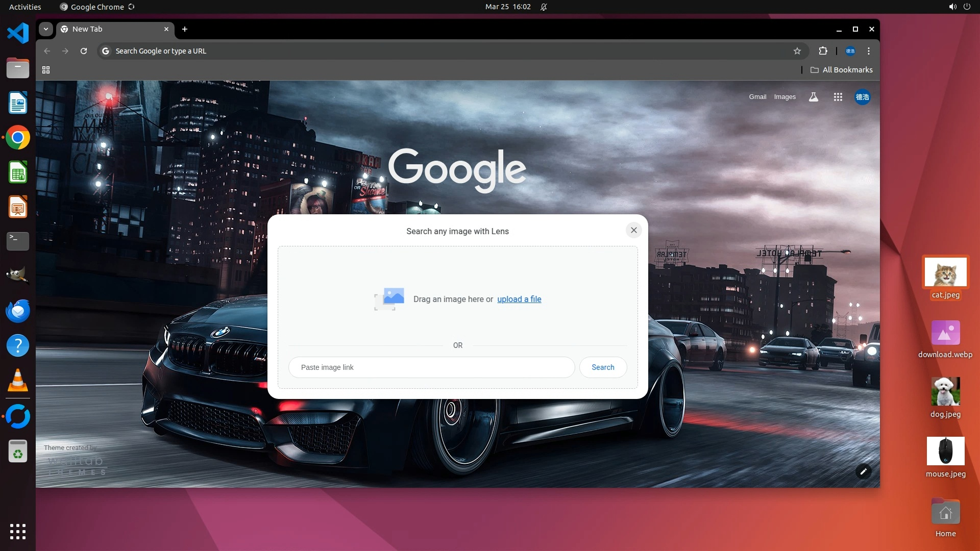The width and height of the screenshot is (980, 551).
Task: Click the Google account avatar on page
Action: [x=862, y=97]
